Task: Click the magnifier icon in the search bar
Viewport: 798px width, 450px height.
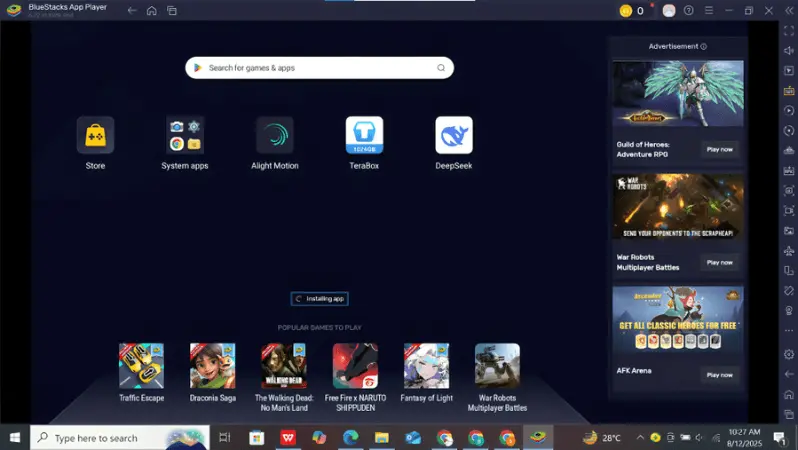Action: click(x=441, y=68)
